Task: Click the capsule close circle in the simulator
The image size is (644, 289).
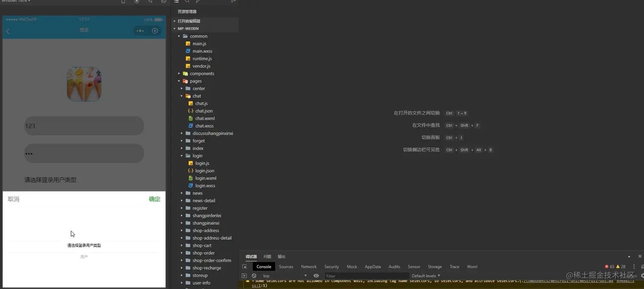Action: [x=155, y=31]
